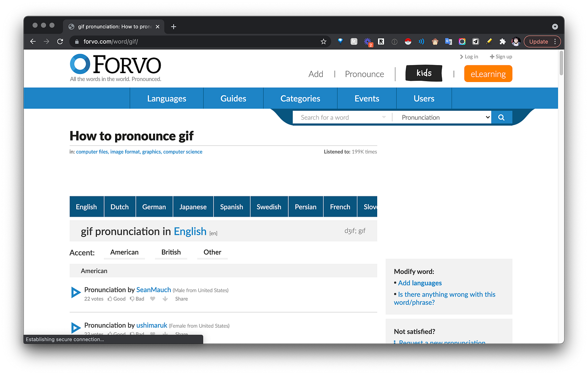Open the image format category link
The image size is (588, 375).
[125, 152]
